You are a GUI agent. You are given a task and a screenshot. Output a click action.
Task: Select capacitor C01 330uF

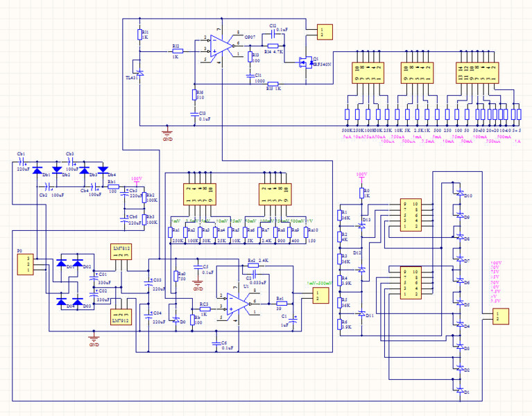click(96, 277)
